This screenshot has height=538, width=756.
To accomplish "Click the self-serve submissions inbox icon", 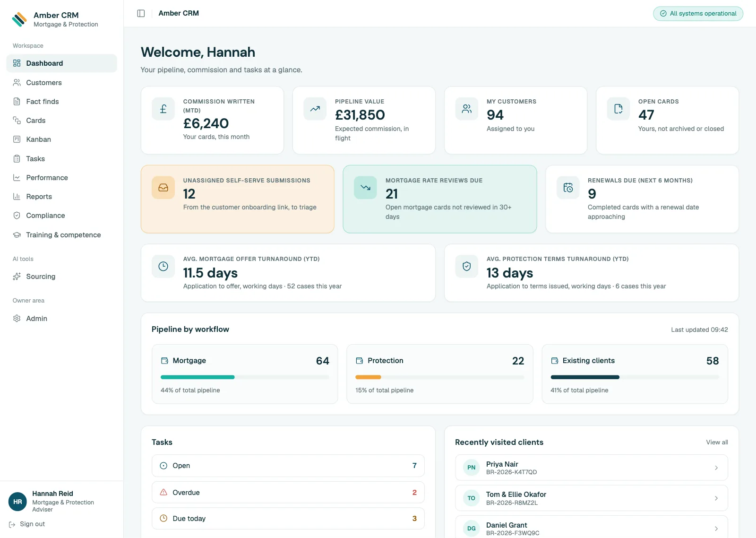I will coord(163,188).
